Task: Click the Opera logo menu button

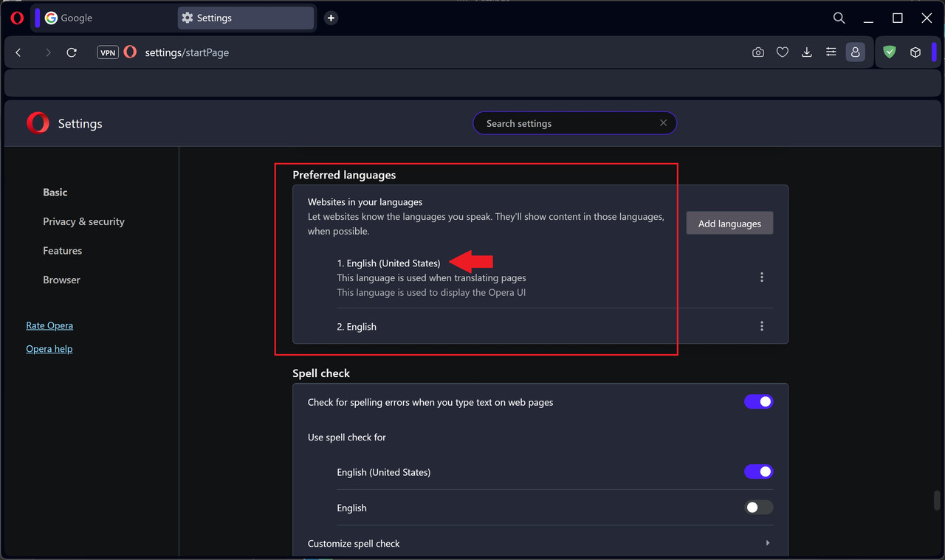Action: 17,18
